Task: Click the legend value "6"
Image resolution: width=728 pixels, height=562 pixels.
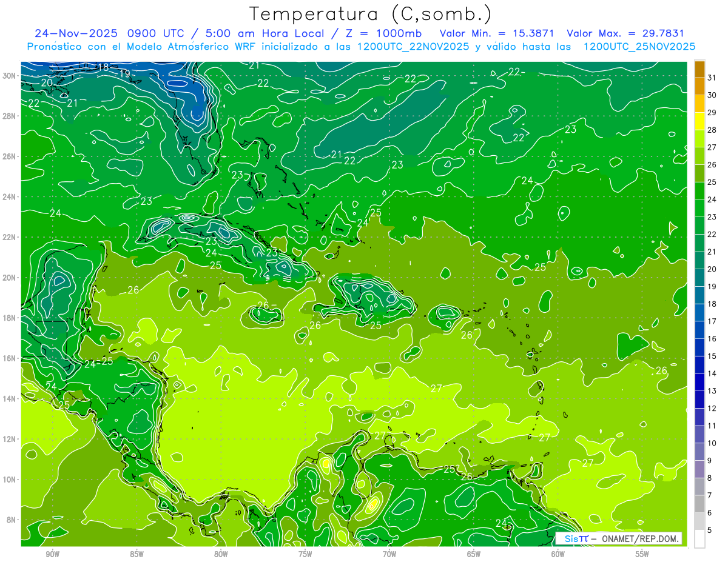Action: click(x=710, y=513)
